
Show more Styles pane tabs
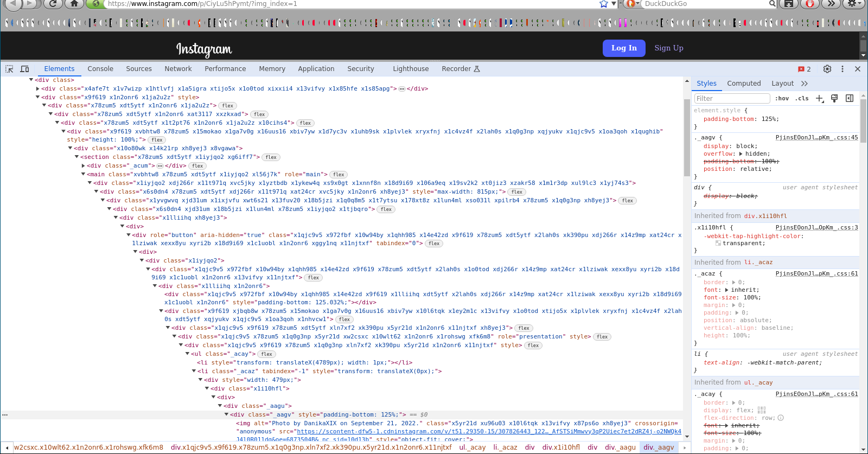805,84
